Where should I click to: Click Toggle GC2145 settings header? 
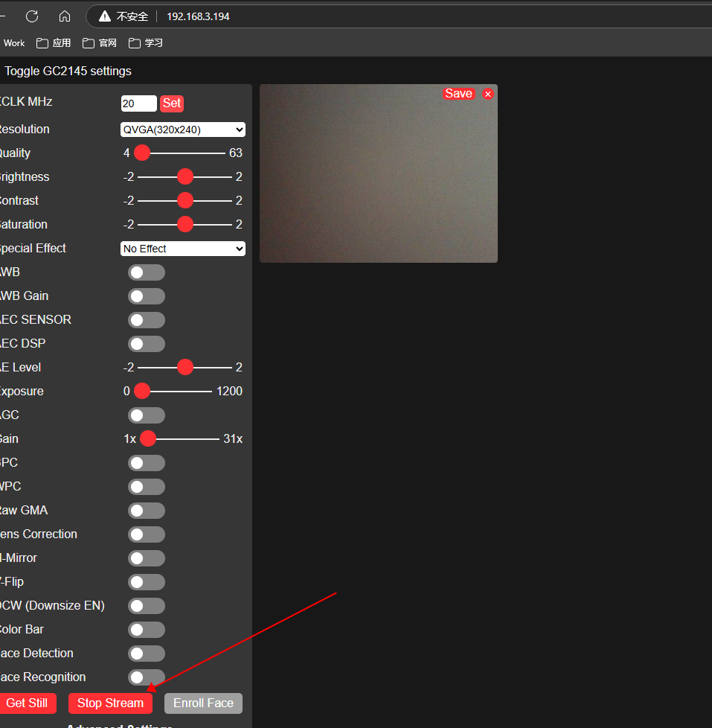click(x=68, y=71)
